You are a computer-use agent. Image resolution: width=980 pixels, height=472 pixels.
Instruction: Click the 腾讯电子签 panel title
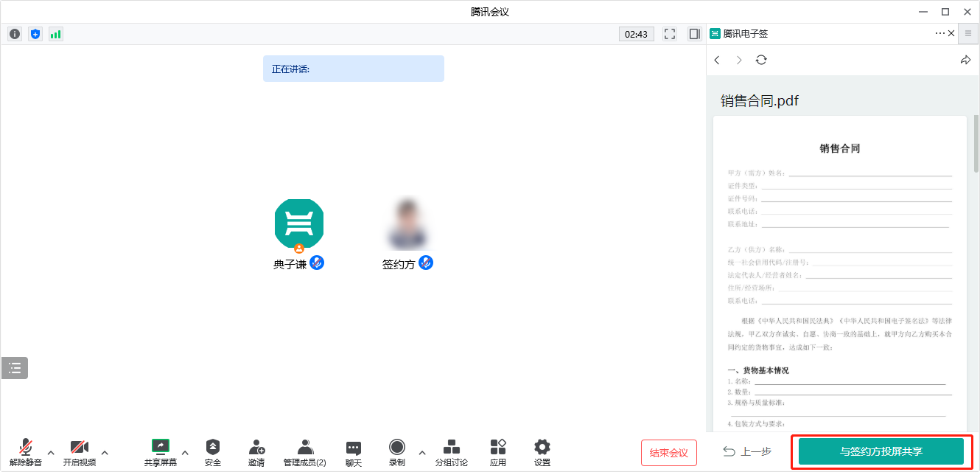click(746, 33)
